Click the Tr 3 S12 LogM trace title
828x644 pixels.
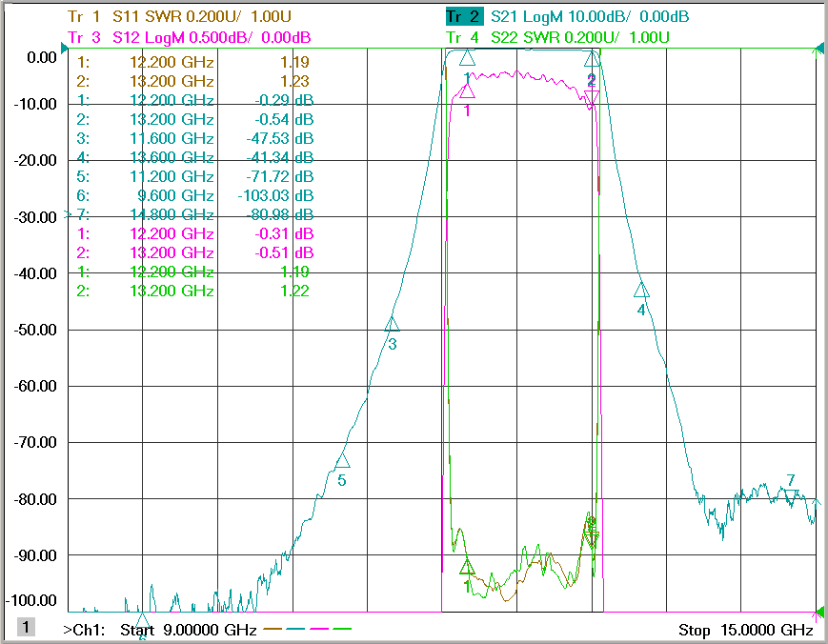(189, 37)
